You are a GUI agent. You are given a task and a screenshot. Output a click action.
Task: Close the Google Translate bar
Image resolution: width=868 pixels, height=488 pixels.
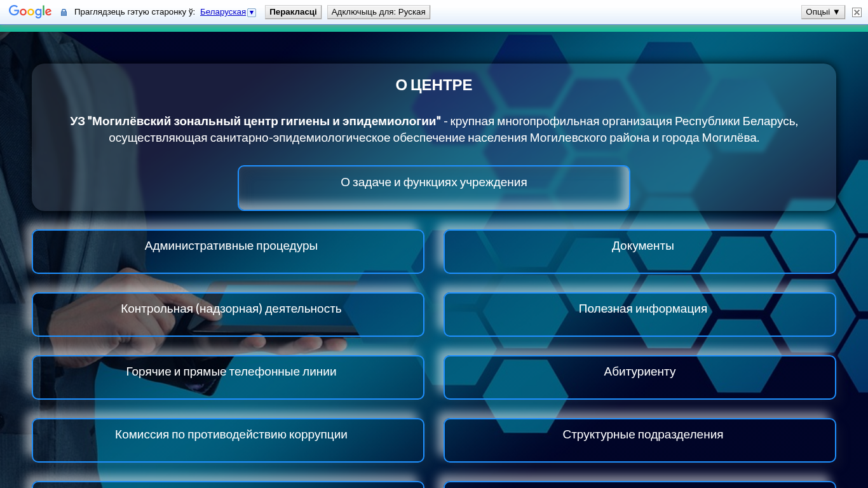pyautogui.click(x=857, y=12)
